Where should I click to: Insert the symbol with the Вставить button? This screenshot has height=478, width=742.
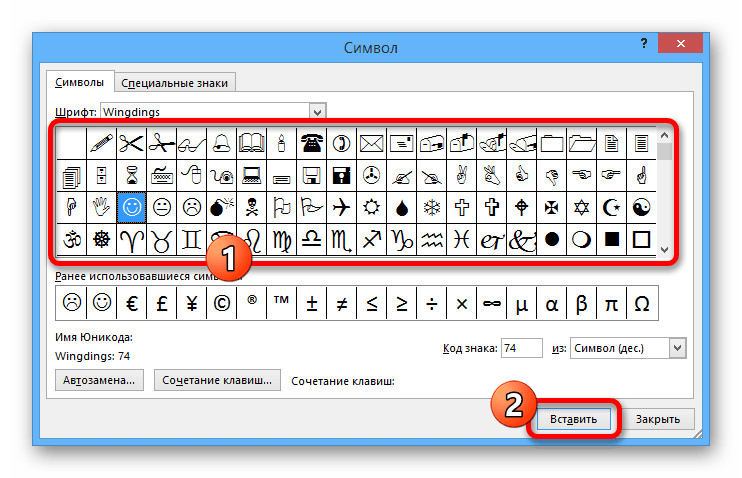click(x=574, y=419)
